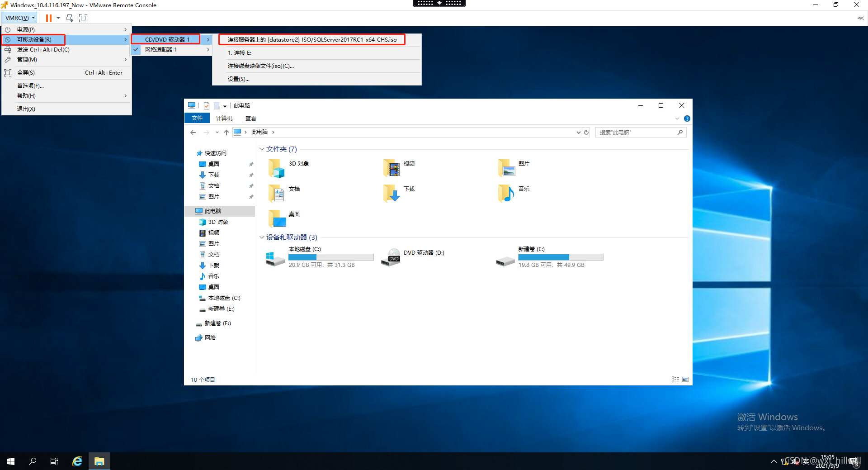Click the taskbar search magnifier icon
Image resolution: width=868 pixels, height=470 pixels.
click(x=33, y=461)
